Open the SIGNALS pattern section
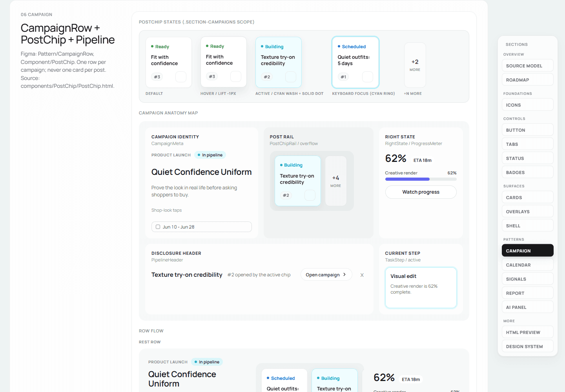This screenshot has width=565, height=392. point(527,279)
